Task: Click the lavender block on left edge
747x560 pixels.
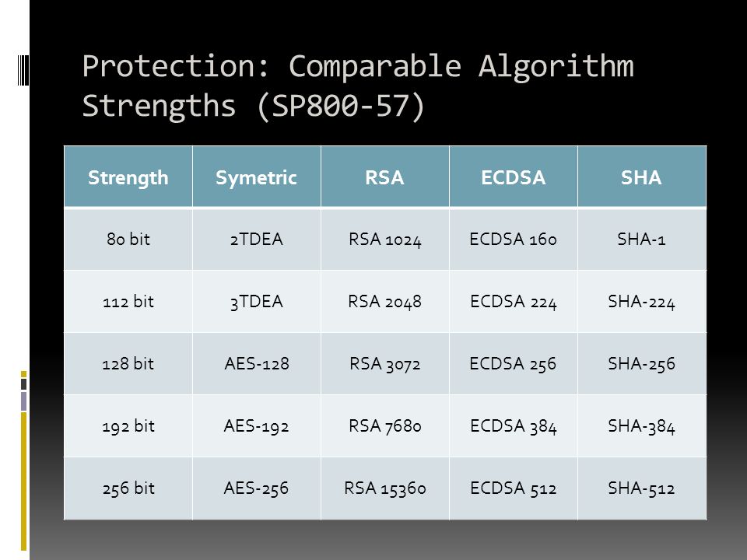Action: 24,401
